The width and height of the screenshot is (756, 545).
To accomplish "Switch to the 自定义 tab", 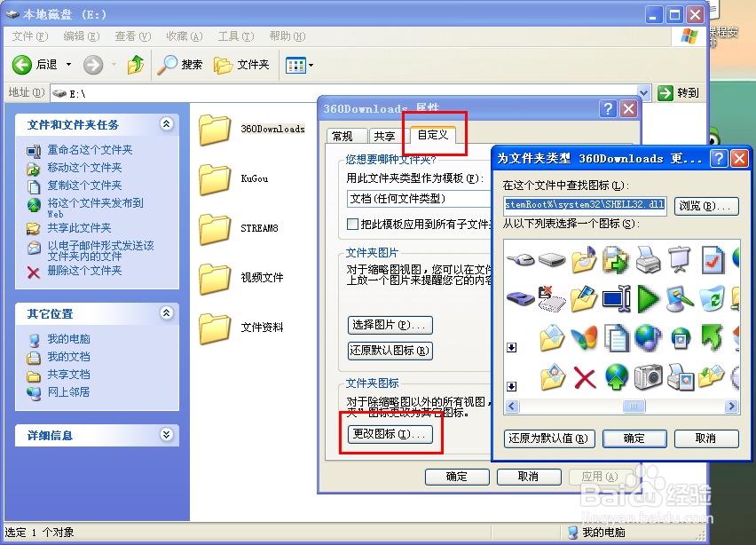I will point(433,135).
